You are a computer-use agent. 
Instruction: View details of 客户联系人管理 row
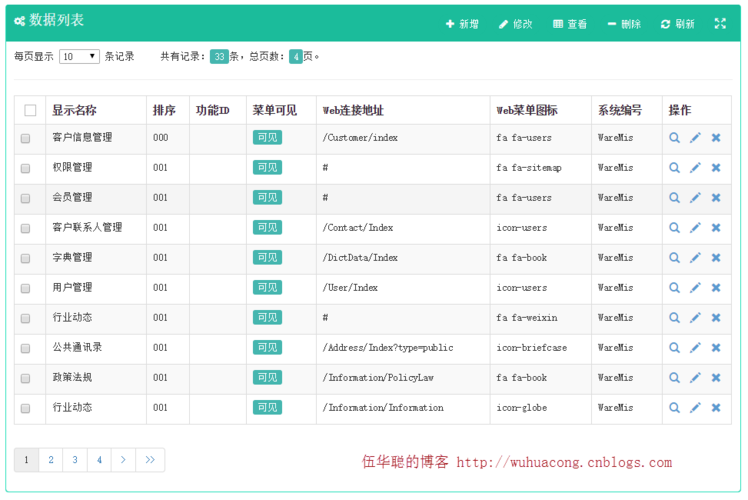click(x=674, y=228)
